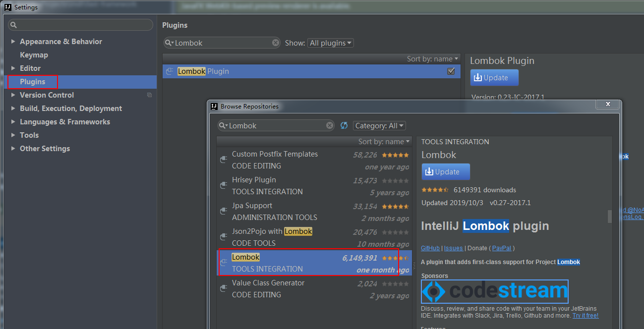The height and width of the screenshot is (329, 644).
Task: Click the Settings search input field
Action: click(x=80, y=25)
